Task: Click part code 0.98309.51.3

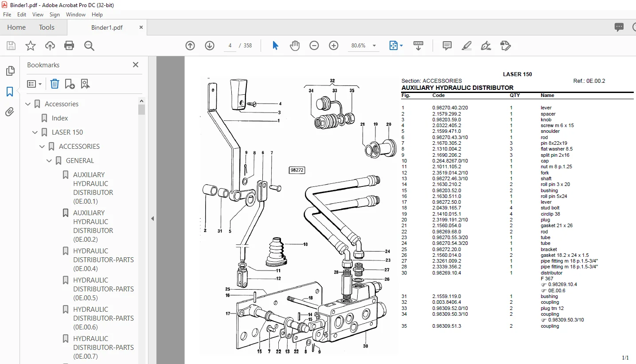Action: coord(446,326)
